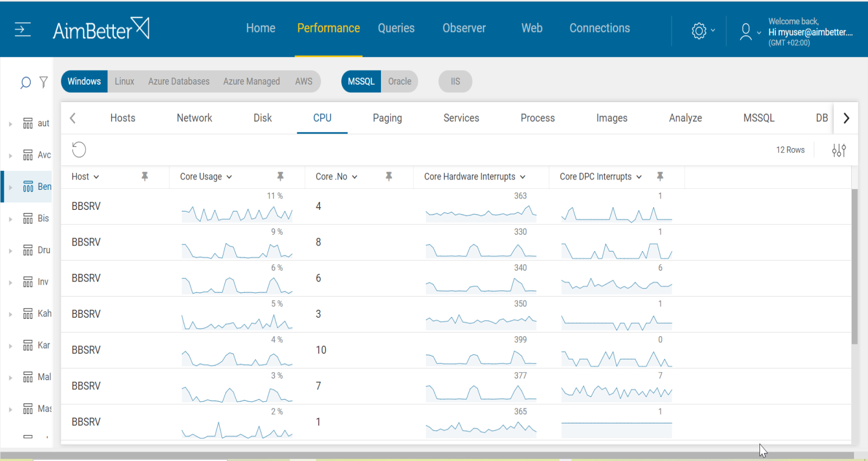Expand the 'aut' tree node arrow
The image size is (868, 461).
[10, 124]
